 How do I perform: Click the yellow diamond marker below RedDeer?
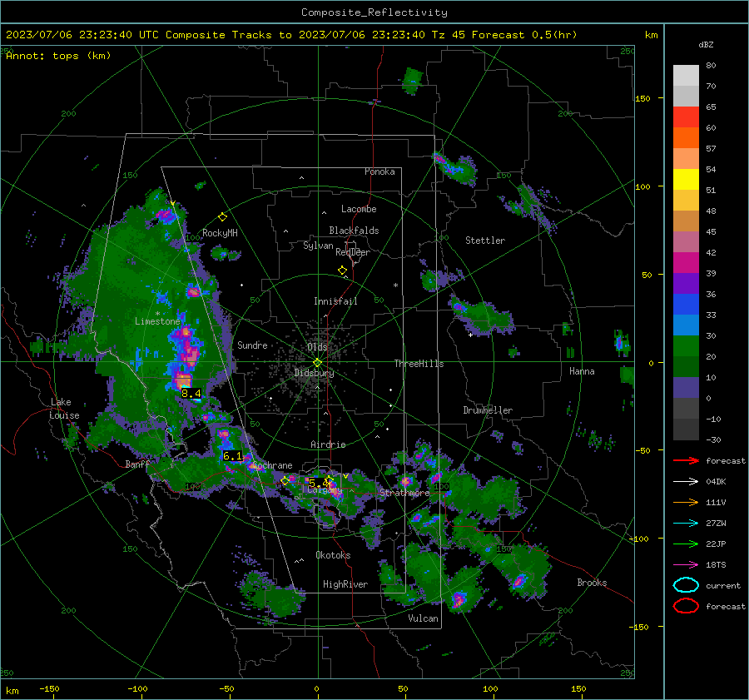click(342, 271)
